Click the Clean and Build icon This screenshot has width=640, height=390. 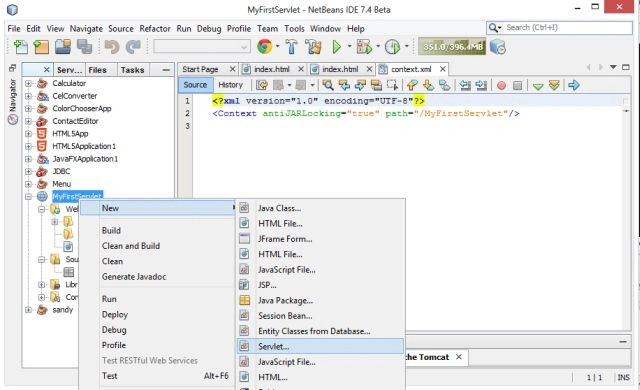tap(313, 47)
